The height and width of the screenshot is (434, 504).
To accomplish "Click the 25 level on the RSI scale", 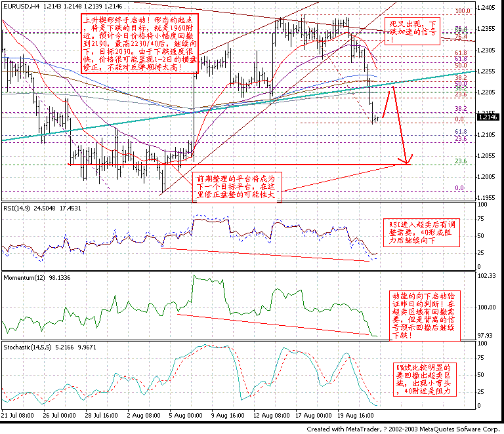I will pos(480,253).
